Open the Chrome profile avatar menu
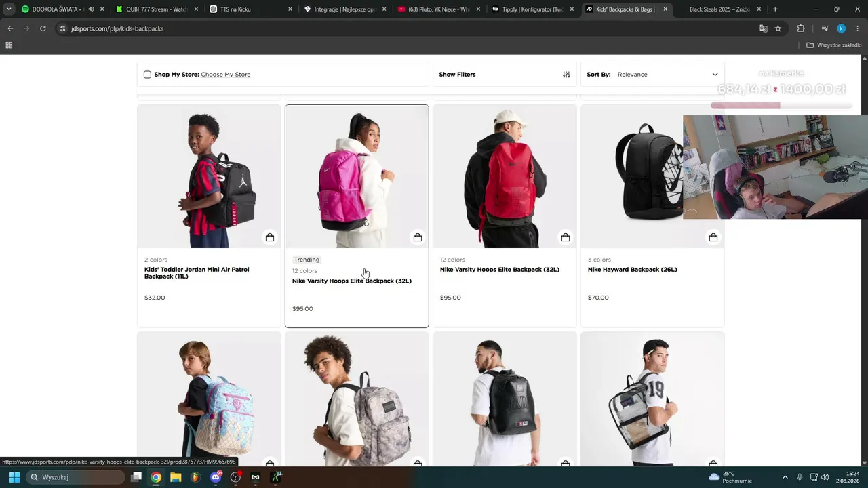This screenshot has width=868, height=488. click(841, 28)
